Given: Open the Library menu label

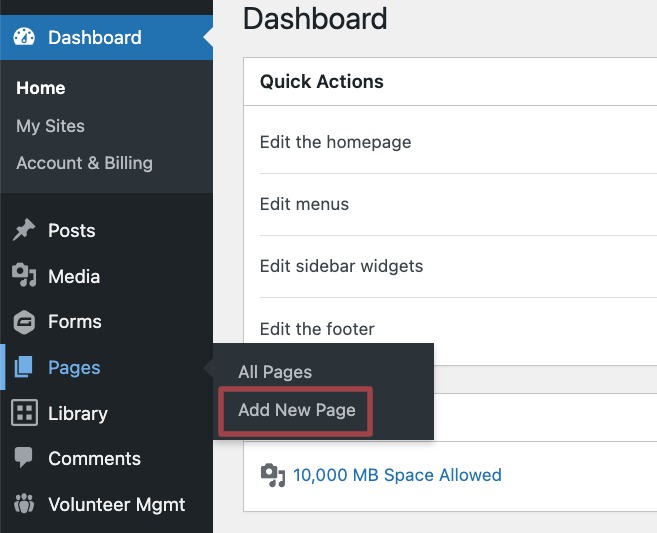Looking at the screenshot, I should pyautogui.click(x=78, y=414).
